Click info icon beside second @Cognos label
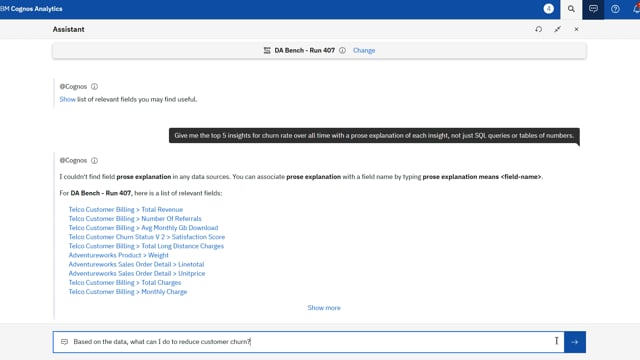This screenshot has width=640, height=360. pyautogui.click(x=94, y=160)
